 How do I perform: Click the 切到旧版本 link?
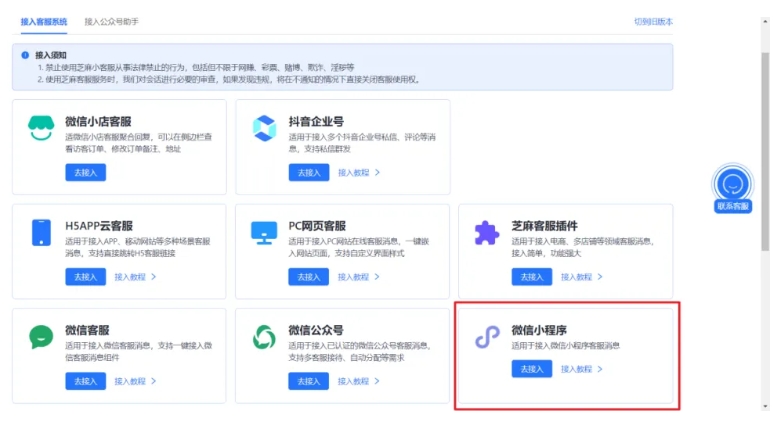click(x=653, y=22)
